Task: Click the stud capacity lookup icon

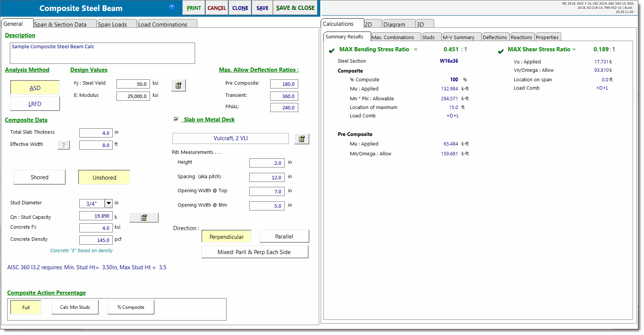Action: coord(144,218)
